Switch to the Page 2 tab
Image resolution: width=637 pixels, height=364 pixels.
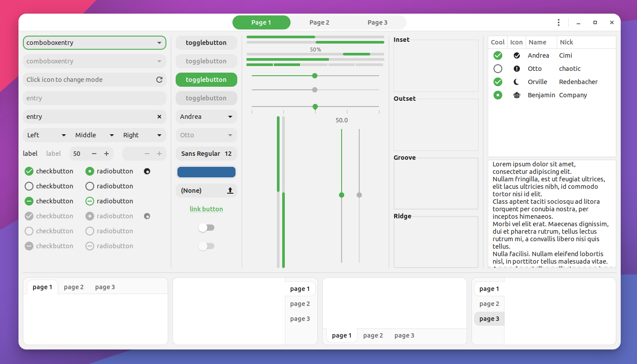point(320,22)
